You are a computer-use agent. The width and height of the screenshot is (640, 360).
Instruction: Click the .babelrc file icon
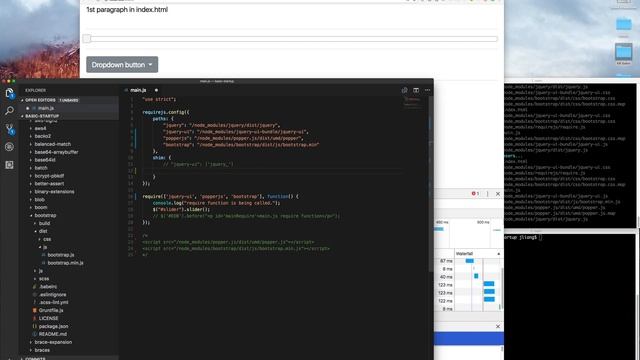click(35, 287)
